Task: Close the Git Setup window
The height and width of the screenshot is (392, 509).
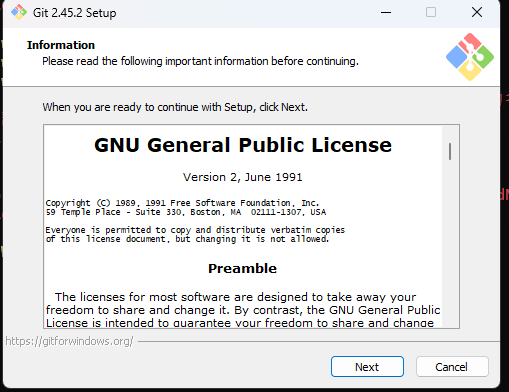Action: pyautogui.click(x=477, y=13)
